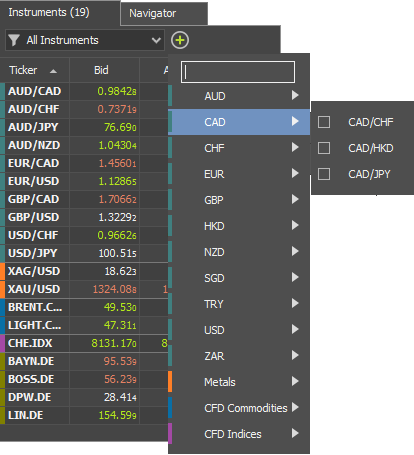This screenshot has width=414, height=455.
Task: Click the green plus add-instrument icon
Action: pyautogui.click(x=180, y=40)
